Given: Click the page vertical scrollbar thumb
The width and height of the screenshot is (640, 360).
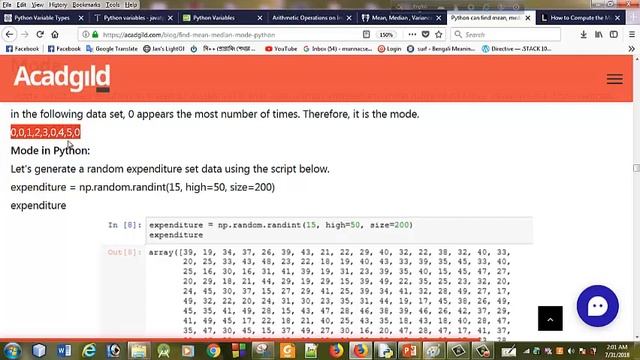Looking at the screenshot, I should (636, 168).
